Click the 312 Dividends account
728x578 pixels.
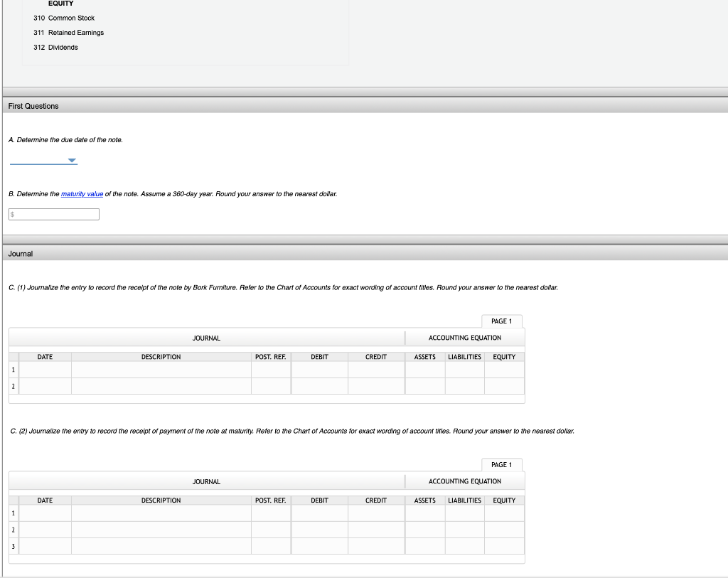click(x=55, y=48)
